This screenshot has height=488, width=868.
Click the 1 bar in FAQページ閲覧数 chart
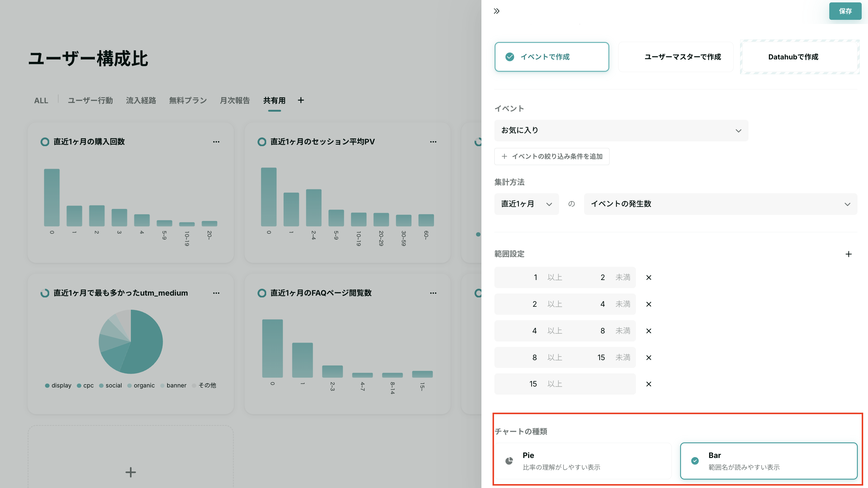303,360
